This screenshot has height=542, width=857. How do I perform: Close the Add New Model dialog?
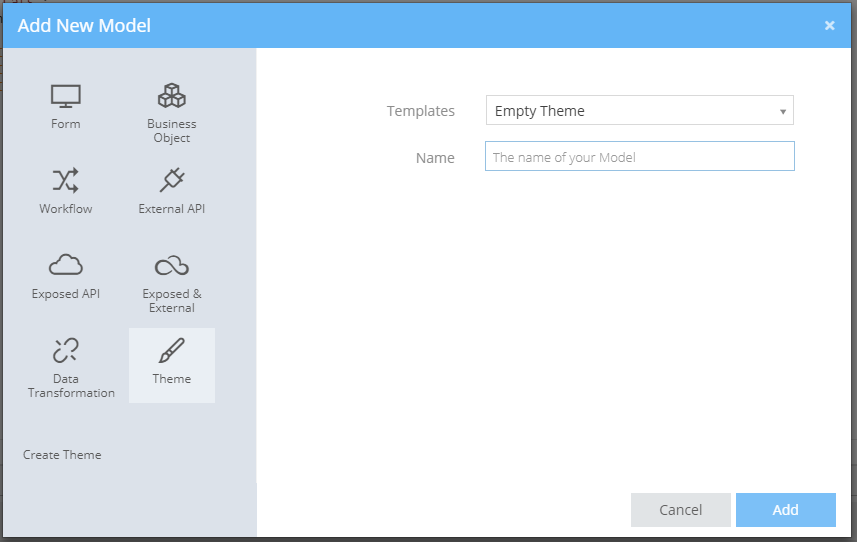(829, 26)
